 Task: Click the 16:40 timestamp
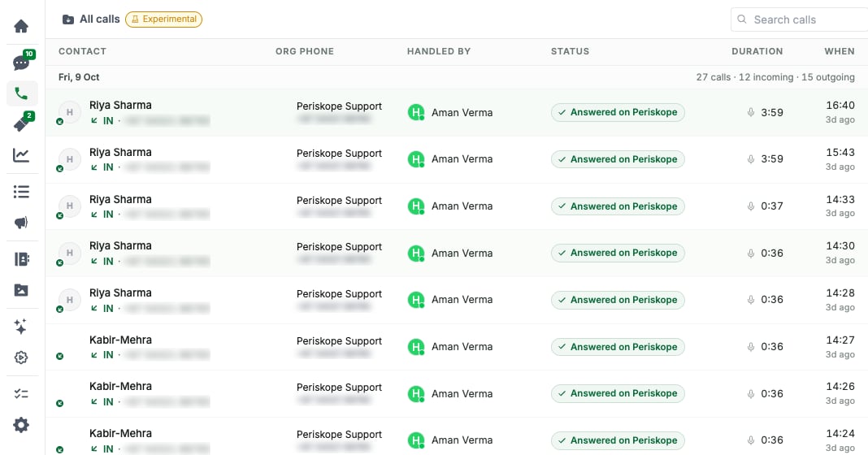[840, 105]
